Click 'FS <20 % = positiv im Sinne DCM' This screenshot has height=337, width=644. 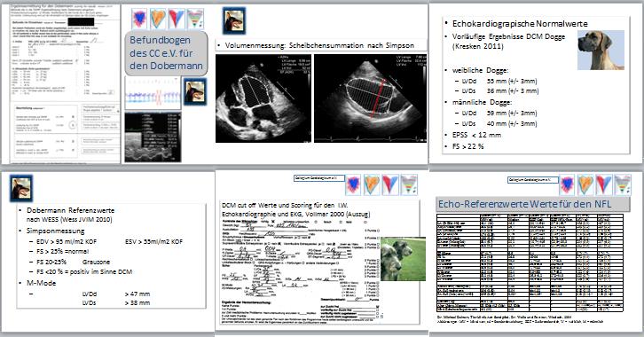(x=84, y=271)
